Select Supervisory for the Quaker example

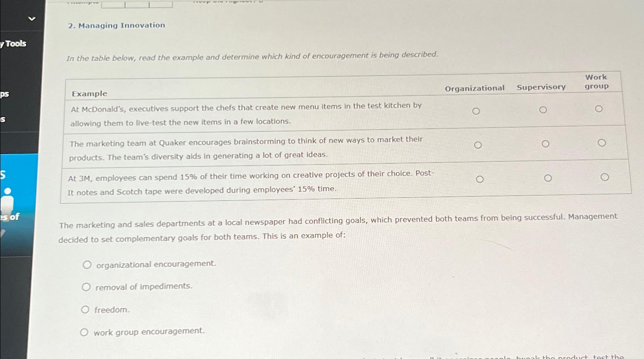(545, 144)
